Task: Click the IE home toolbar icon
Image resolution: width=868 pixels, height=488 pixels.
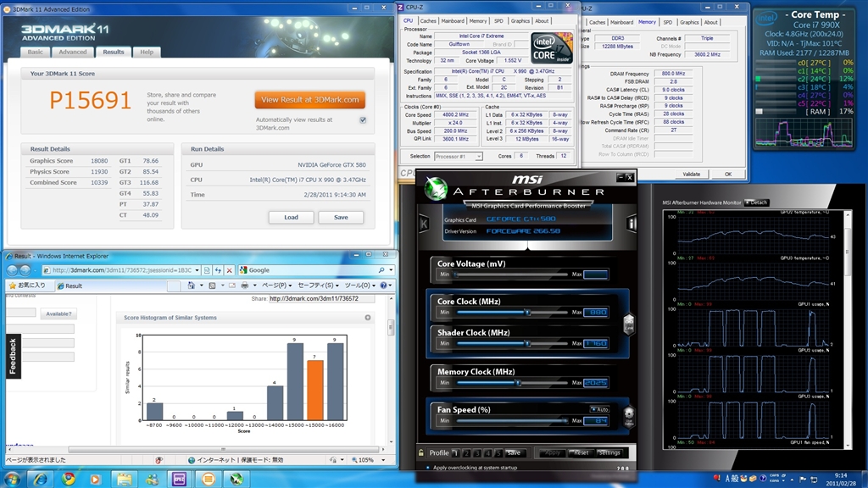Action: click(x=192, y=286)
